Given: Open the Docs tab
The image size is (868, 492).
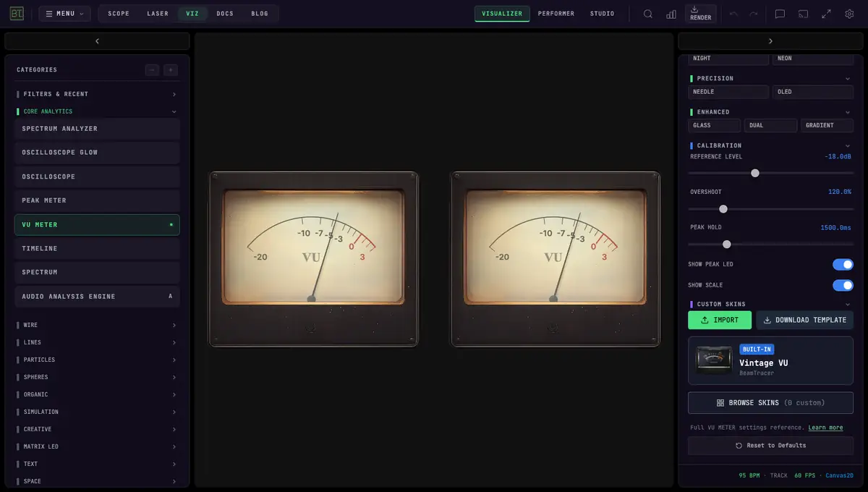Looking at the screenshot, I should (x=225, y=14).
